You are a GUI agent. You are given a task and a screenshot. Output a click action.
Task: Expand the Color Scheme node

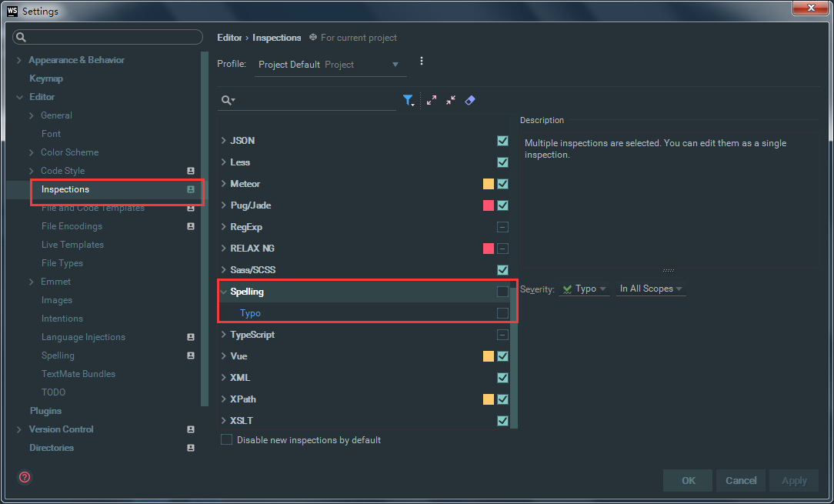click(32, 152)
